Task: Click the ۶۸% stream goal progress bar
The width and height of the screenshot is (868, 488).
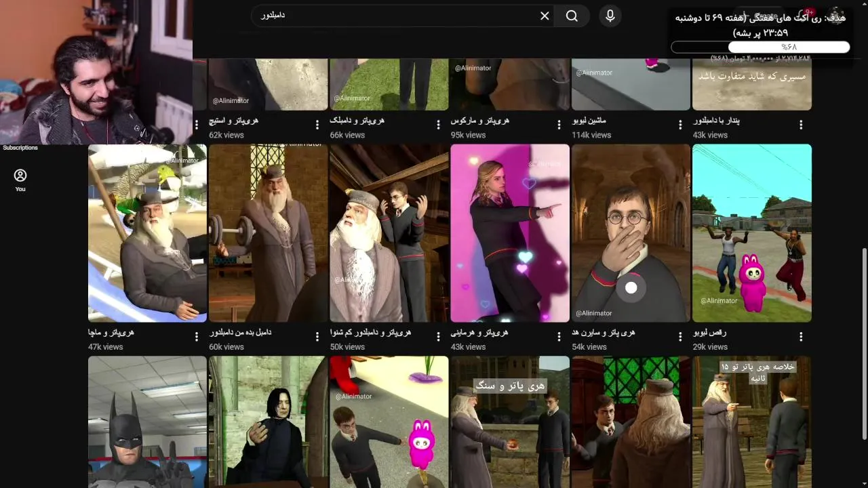Action: pyautogui.click(x=760, y=47)
